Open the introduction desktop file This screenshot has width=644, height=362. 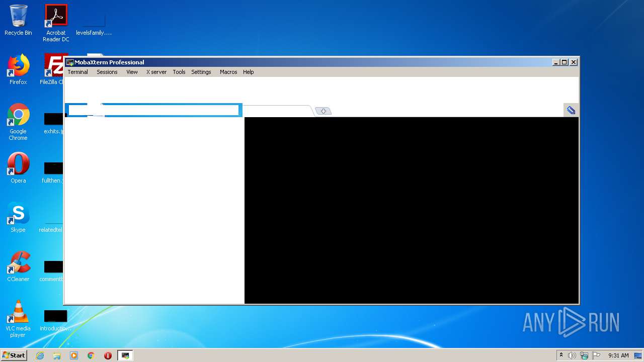coord(55,319)
